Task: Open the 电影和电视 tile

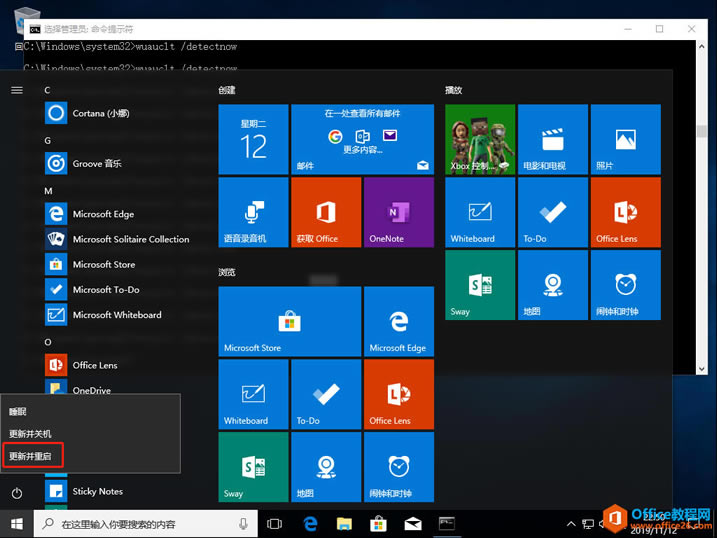Action: (x=553, y=139)
